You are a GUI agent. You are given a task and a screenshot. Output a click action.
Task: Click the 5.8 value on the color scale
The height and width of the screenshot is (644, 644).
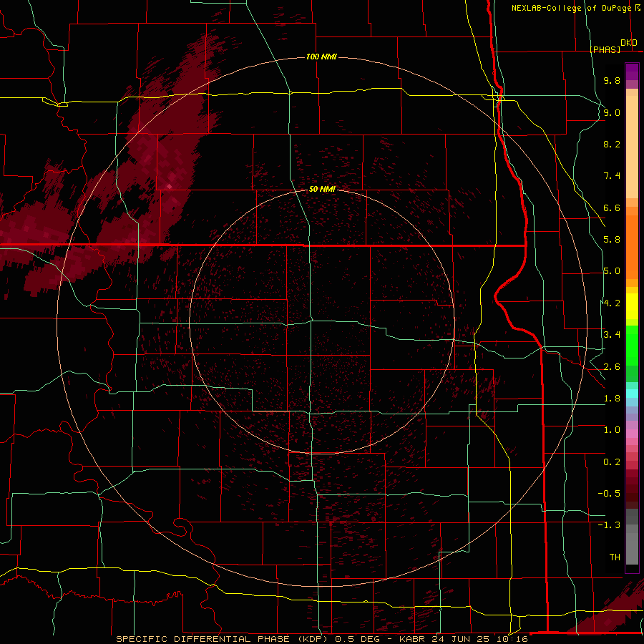click(612, 239)
